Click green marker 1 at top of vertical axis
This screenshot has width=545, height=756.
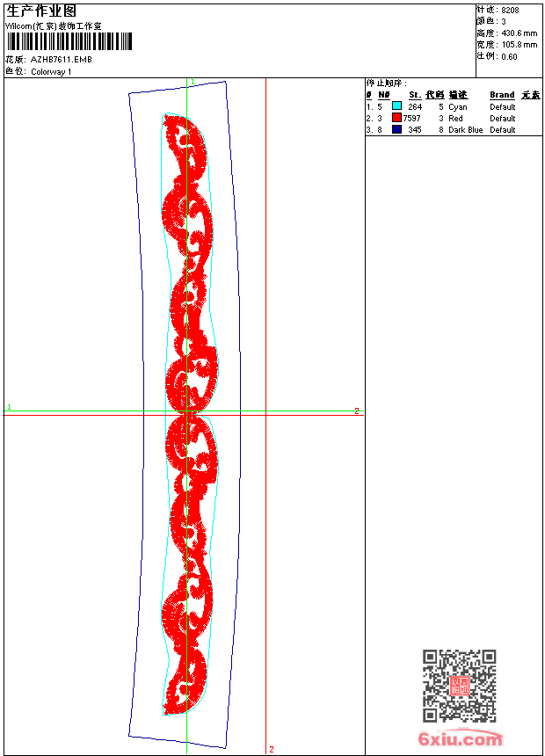pyautogui.click(x=193, y=82)
